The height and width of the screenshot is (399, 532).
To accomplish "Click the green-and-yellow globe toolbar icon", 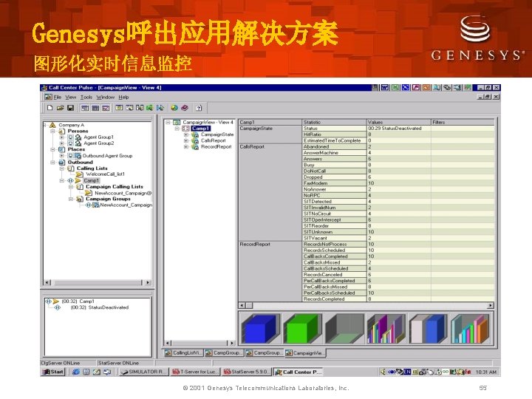I will tap(174, 108).
